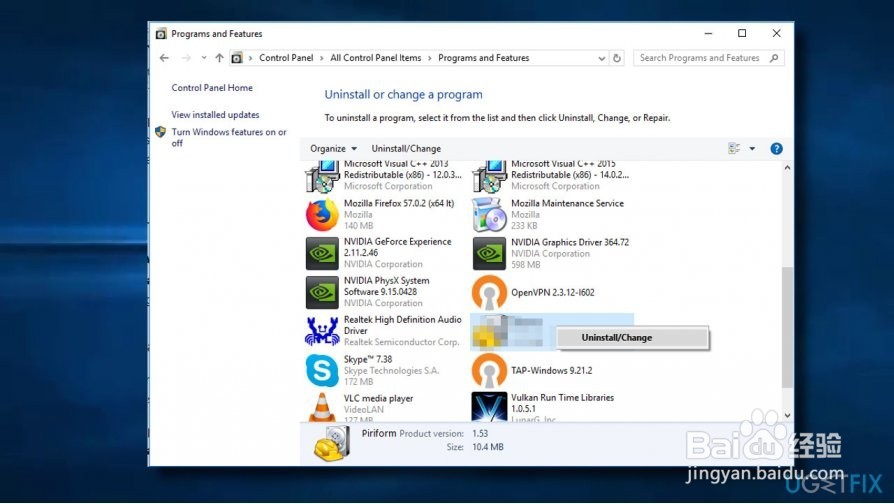
Task: Navigate to All Control Panel Items breadcrumb
Action: [376, 58]
